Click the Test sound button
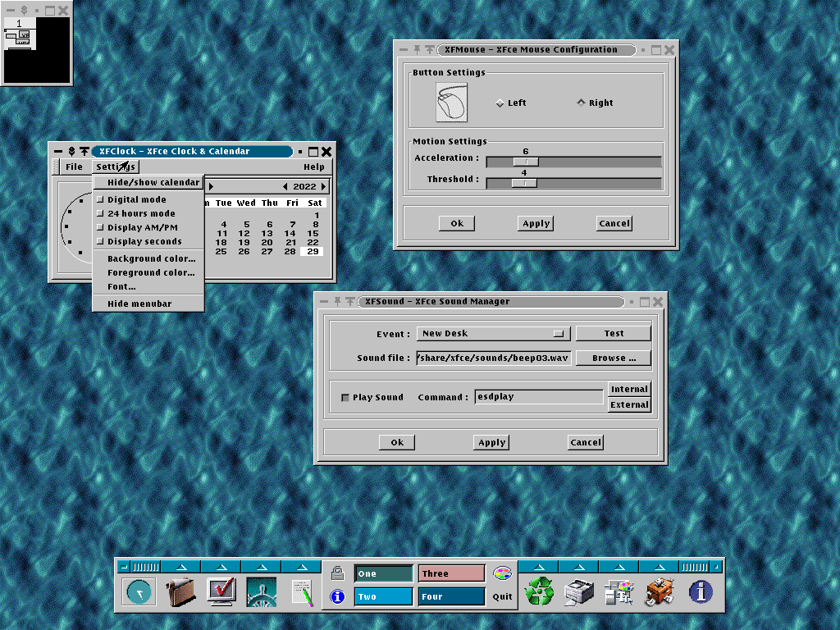 pos(614,333)
